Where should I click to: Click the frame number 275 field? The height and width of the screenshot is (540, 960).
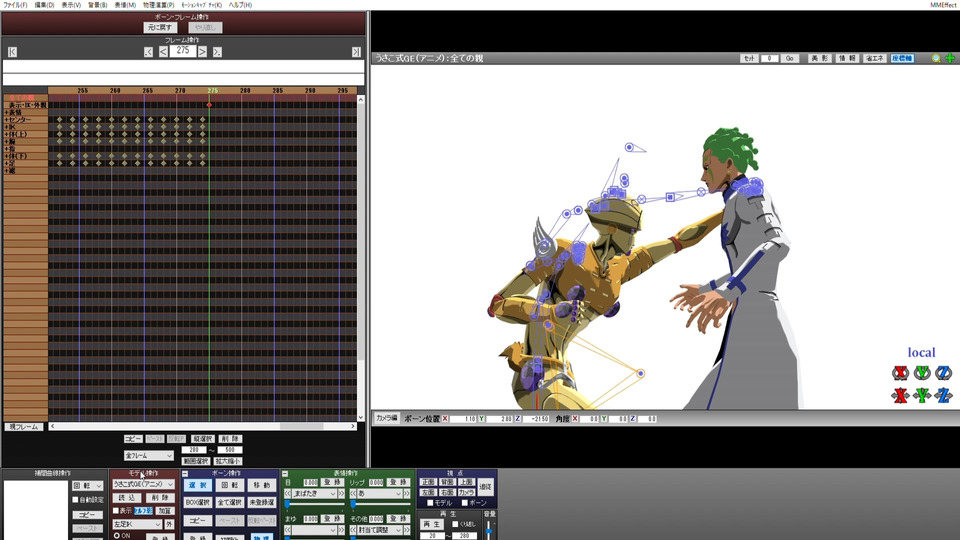tap(182, 51)
